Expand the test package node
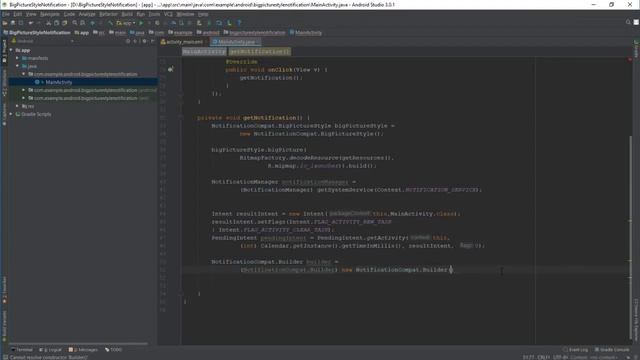640x360 pixels. 23,98
